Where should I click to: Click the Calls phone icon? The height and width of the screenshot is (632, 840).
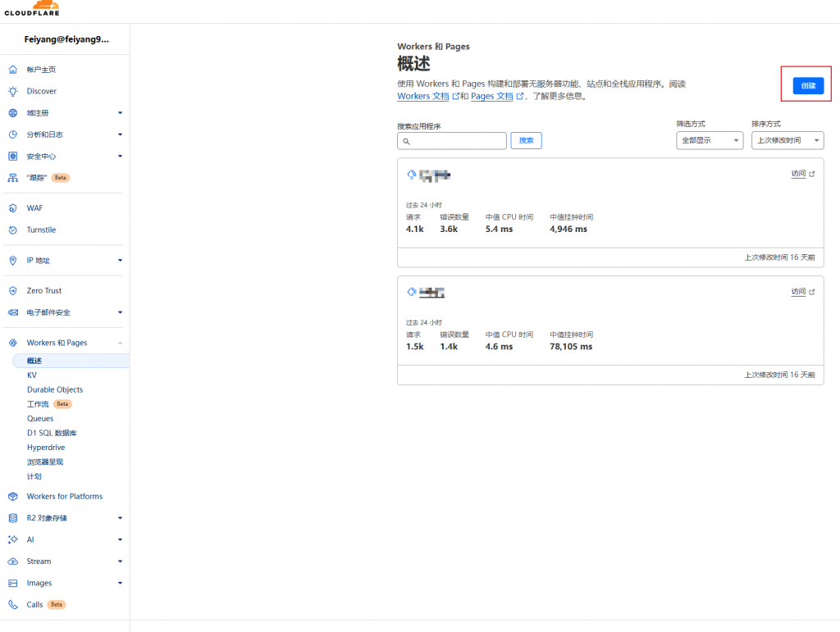pyautogui.click(x=13, y=604)
